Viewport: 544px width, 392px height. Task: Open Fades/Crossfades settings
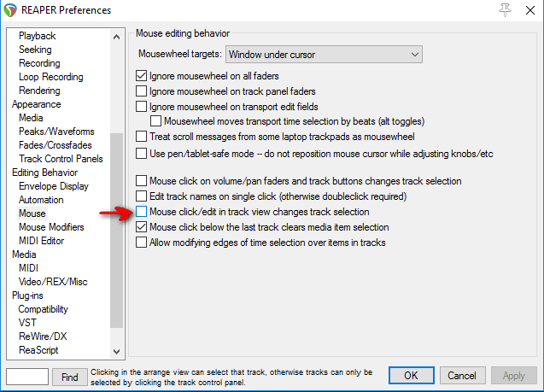tap(56, 145)
